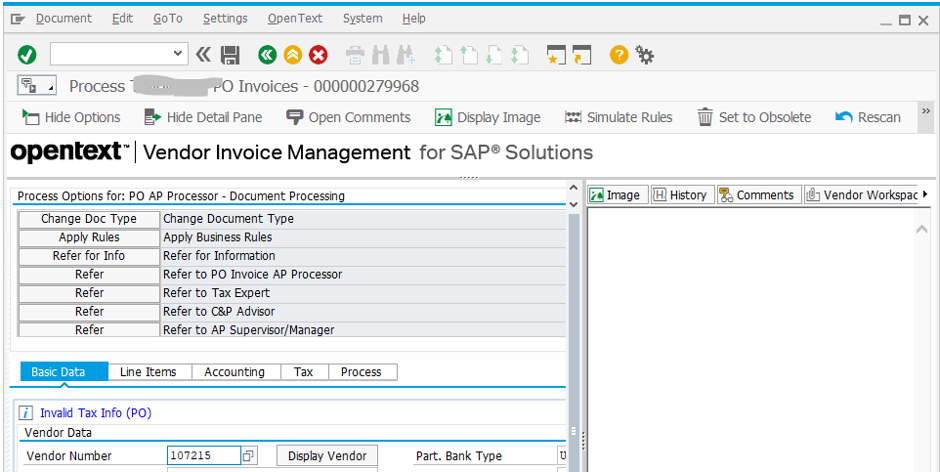This screenshot has width=940, height=472.
Task: Click the Apply Rules button
Action: (x=89, y=237)
